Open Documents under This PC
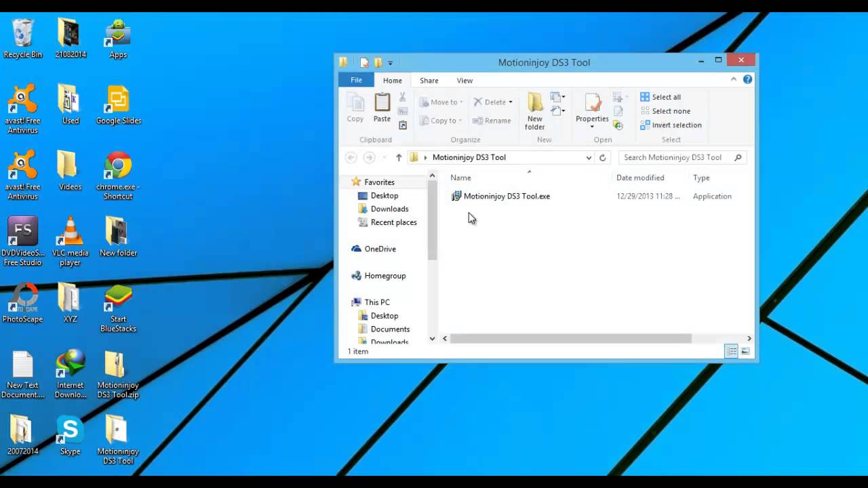Viewport: 868px width, 488px height. coord(390,329)
